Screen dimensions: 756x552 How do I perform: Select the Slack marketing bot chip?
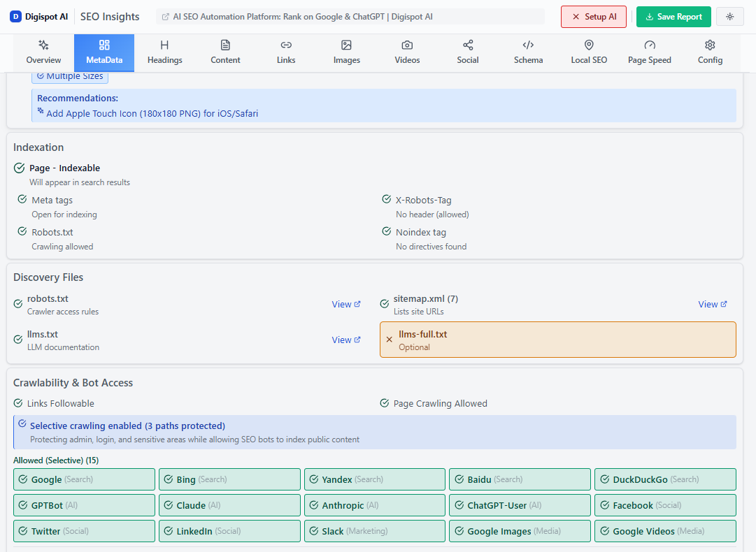[375, 531]
